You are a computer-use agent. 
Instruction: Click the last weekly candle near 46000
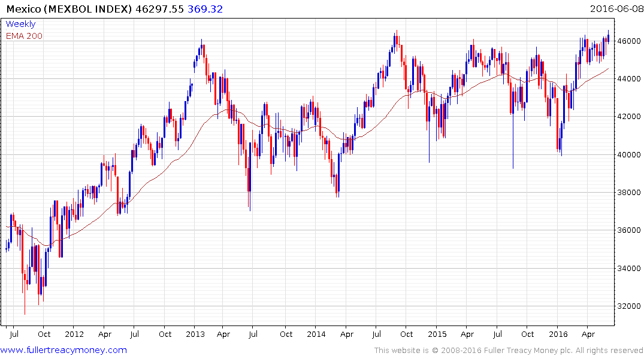click(x=608, y=38)
